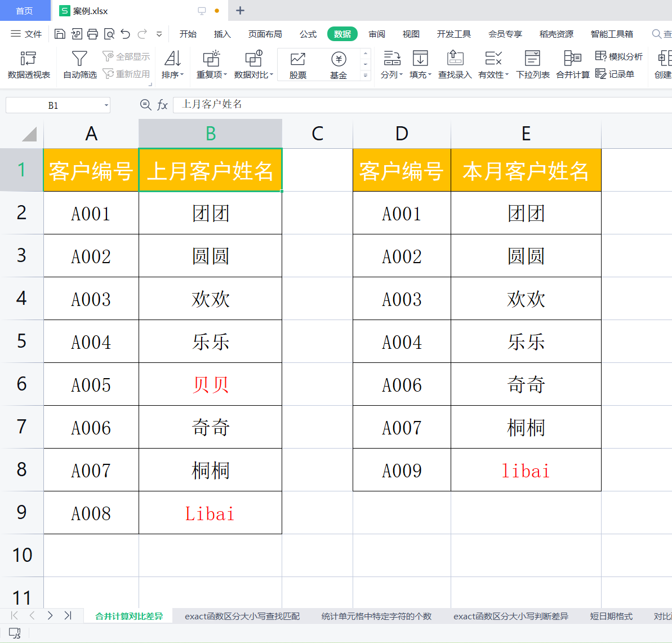Open the exact函数区分大小写判断差异 sheet
The width and height of the screenshot is (672, 643).
click(x=511, y=616)
